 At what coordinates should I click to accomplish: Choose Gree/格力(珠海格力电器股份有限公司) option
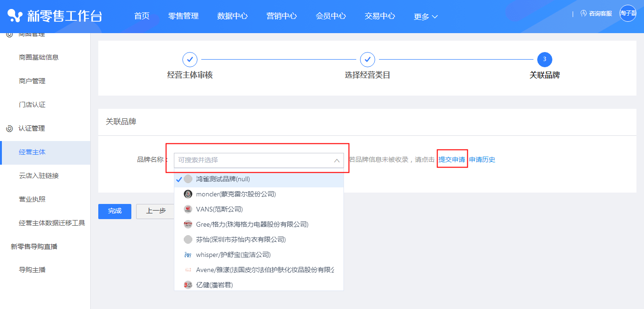(259, 224)
